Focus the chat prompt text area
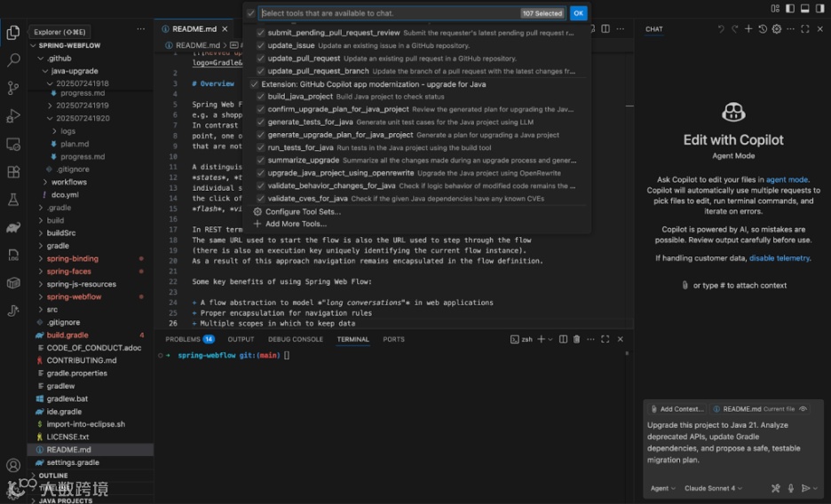Image resolution: width=831 pixels, height=504 pixels. (x=733, y=443)
